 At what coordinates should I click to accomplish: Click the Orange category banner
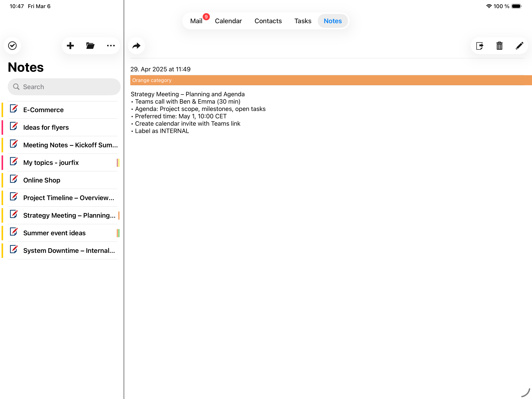(331, 80)
